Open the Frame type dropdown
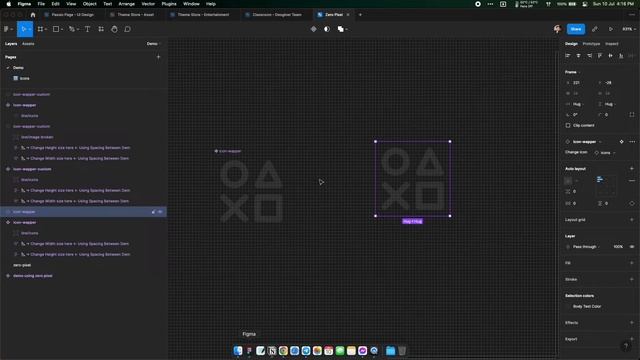The image size is (640, 360). point(573,72)
